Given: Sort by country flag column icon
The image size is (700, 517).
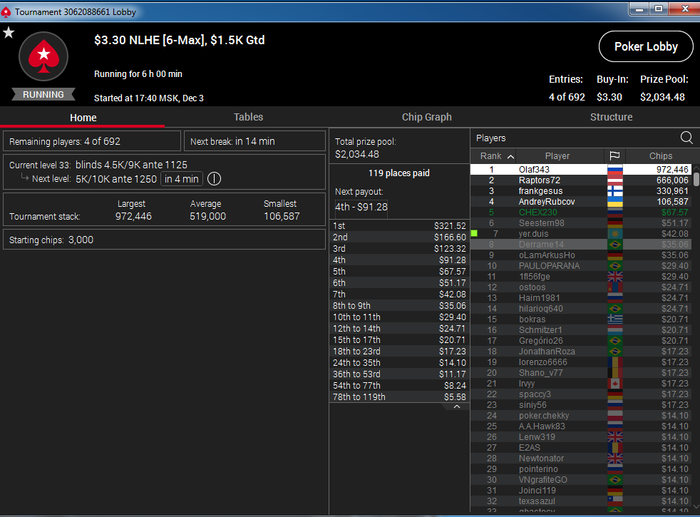Looking at the screenshot, I should click(614, 156).
